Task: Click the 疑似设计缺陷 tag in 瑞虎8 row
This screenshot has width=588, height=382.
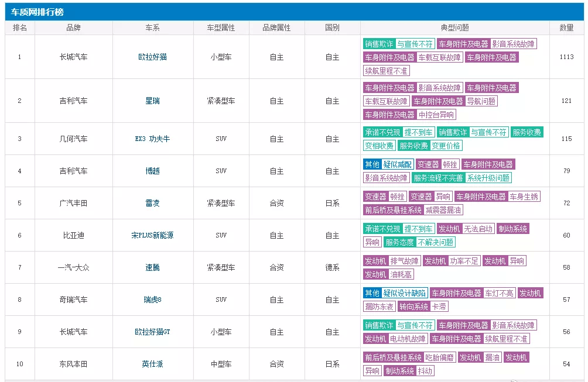Action: 405,293
